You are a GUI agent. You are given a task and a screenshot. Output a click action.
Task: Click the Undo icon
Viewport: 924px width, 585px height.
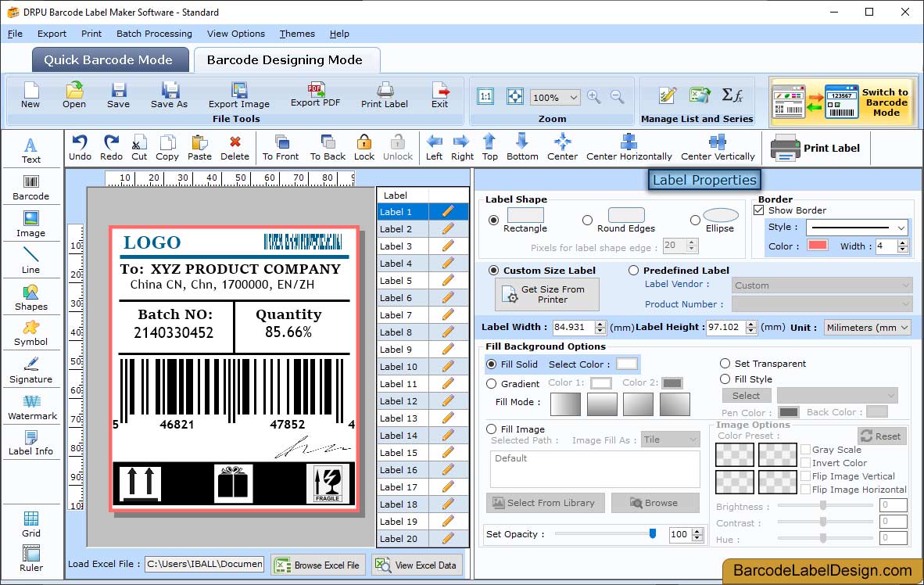pos(80,148)
